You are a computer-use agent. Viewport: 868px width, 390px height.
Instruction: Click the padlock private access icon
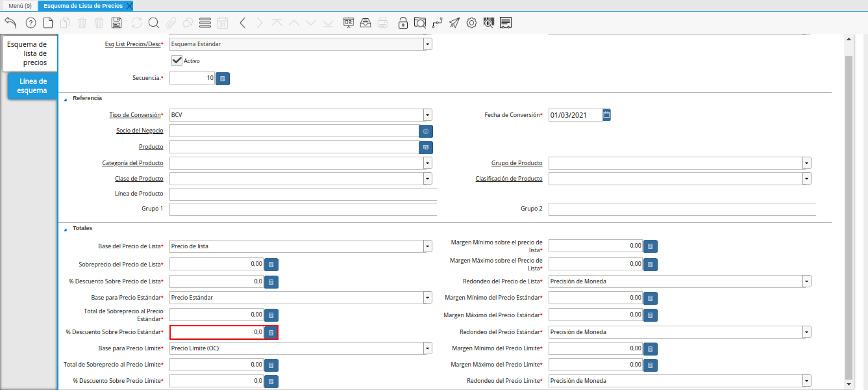(x=403, y=23)
